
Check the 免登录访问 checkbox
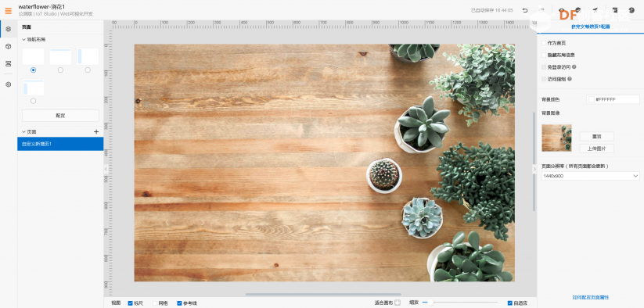click(x=544, y=67)
